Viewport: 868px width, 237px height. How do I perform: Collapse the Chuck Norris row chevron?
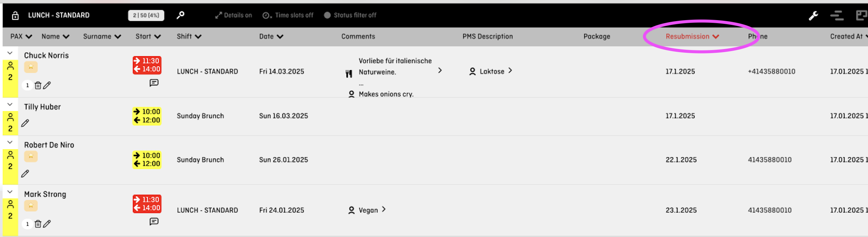(x=10, y=53)
